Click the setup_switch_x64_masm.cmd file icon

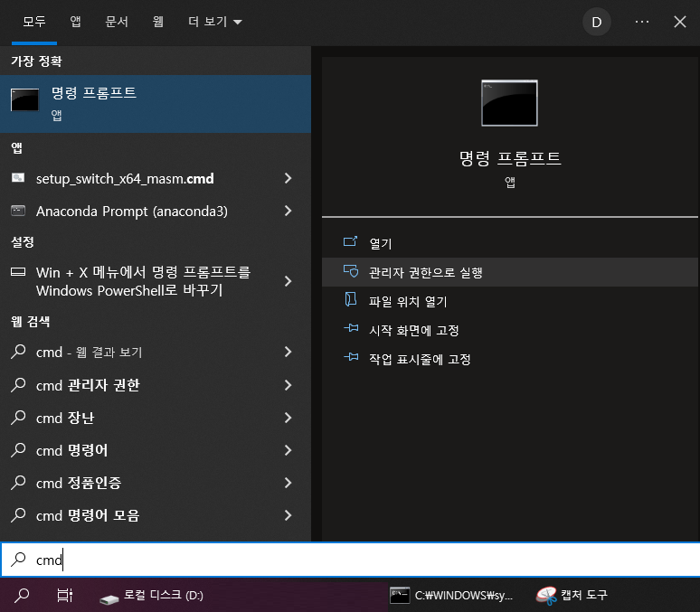pos(18,178)
